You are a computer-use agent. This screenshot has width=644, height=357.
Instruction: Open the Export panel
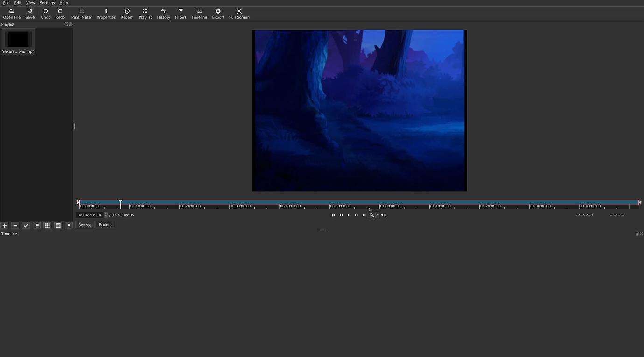(218, 14)
